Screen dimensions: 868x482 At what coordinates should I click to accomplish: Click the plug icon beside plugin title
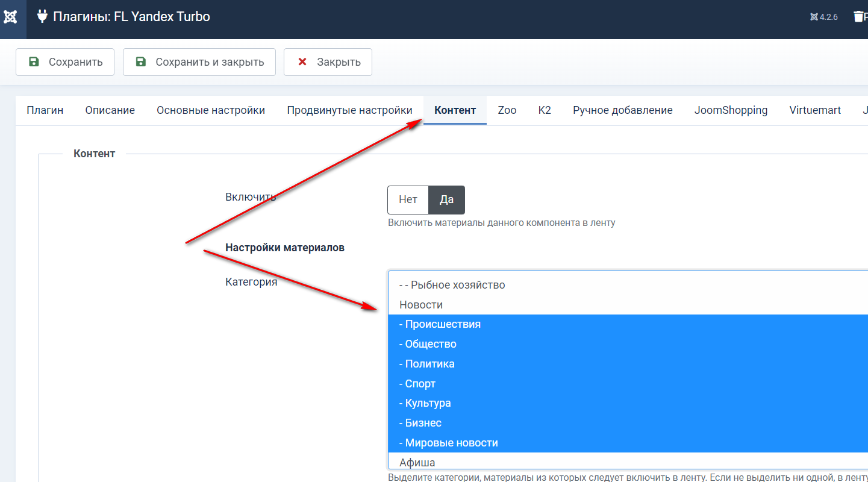42,16
